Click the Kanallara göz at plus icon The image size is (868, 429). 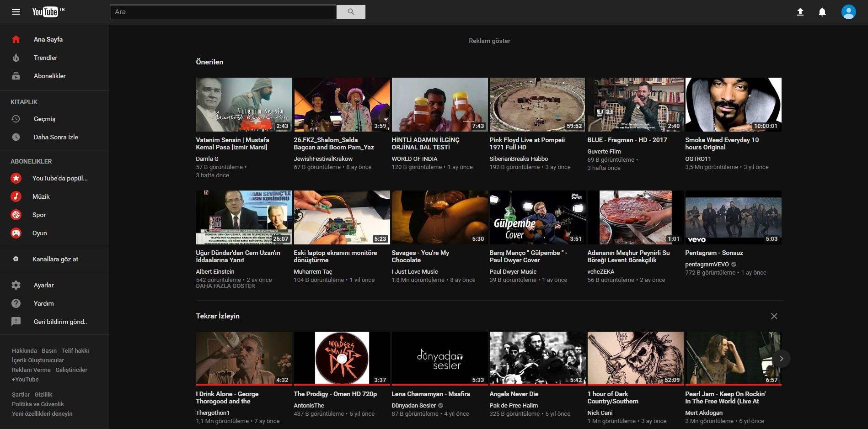(x=16, y=259)
